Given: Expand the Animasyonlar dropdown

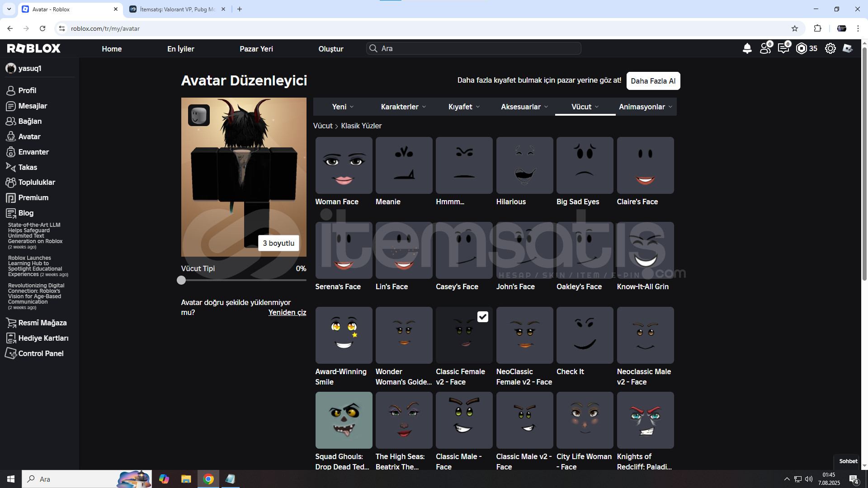Looking at the screenshot, I should (x=646, y=107).
